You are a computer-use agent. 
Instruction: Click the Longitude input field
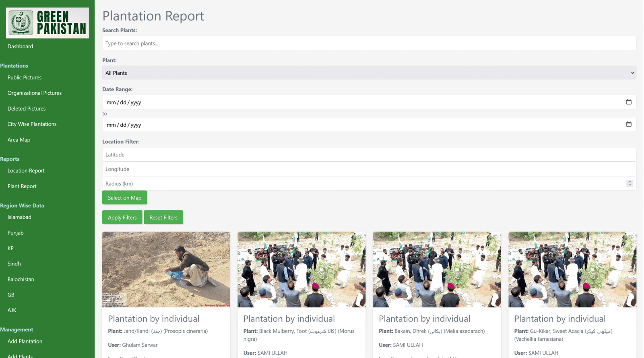point(369,169)
